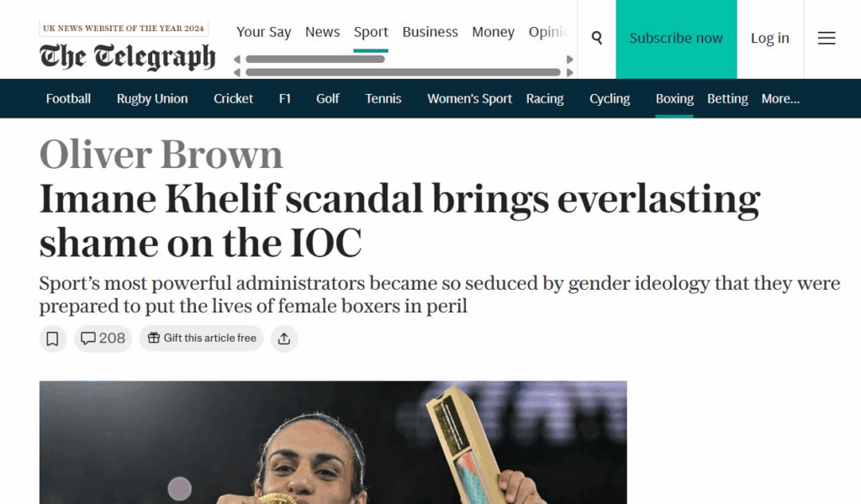
Task: Select the Sport tab in top navigation
Action: tap(371, 32)
